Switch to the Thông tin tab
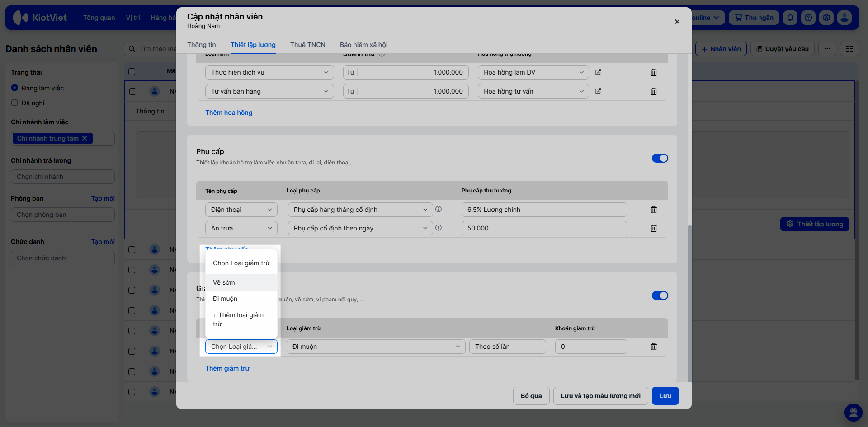This screenshot has width=868, height=427. (202, 45)
